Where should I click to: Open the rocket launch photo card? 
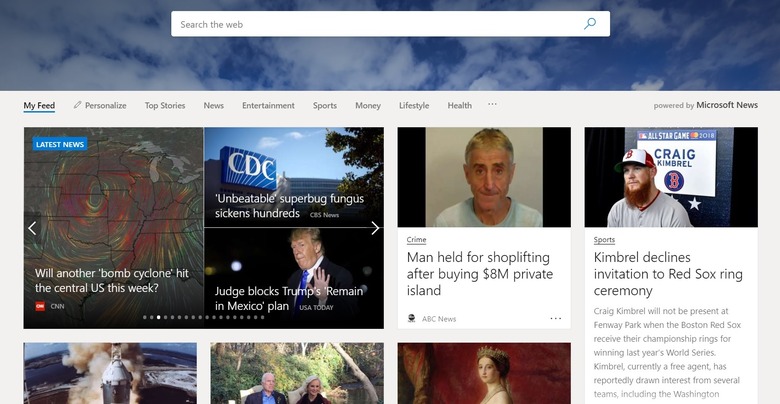click(110, 373)
